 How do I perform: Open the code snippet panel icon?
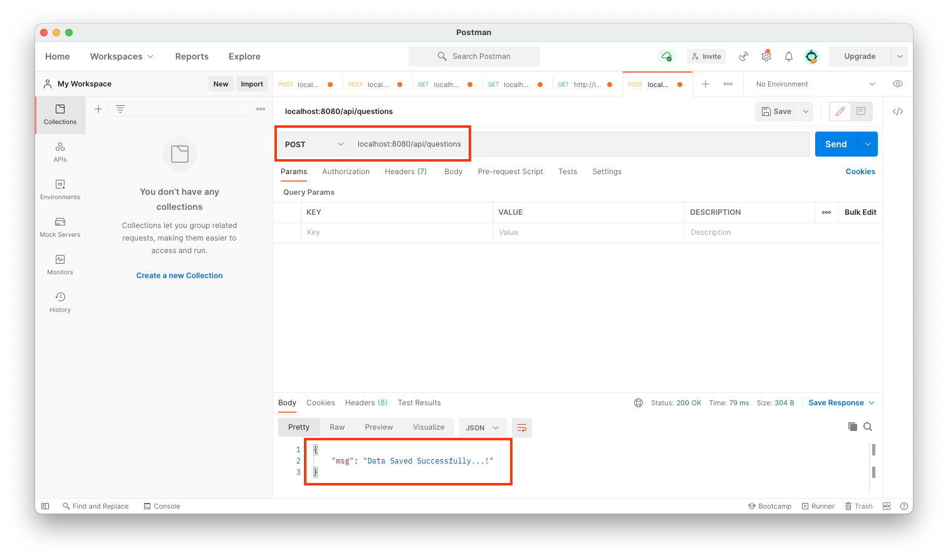pyautogui.click(x=898, y=111)
